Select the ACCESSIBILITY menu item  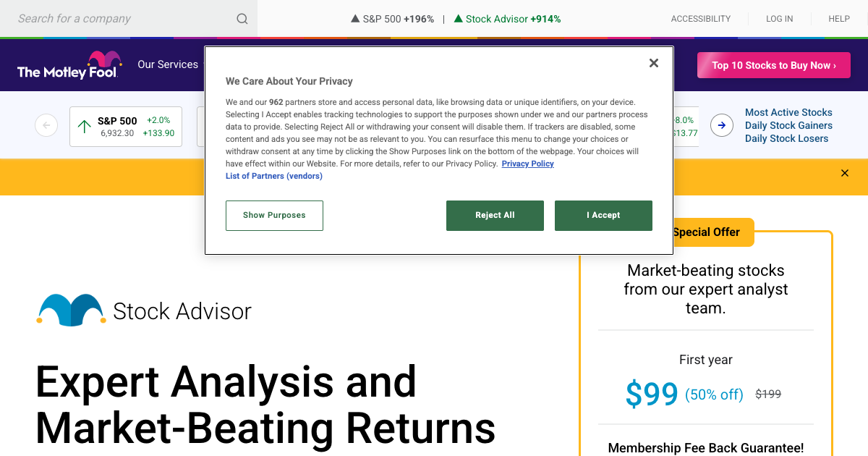coord(700,18)
